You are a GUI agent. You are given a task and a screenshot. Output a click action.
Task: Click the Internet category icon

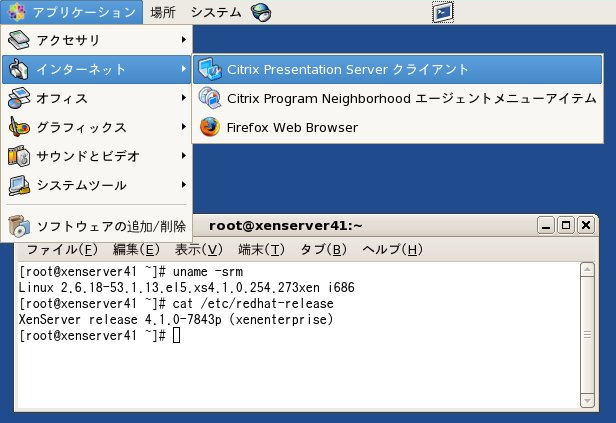tap(18, 69)
